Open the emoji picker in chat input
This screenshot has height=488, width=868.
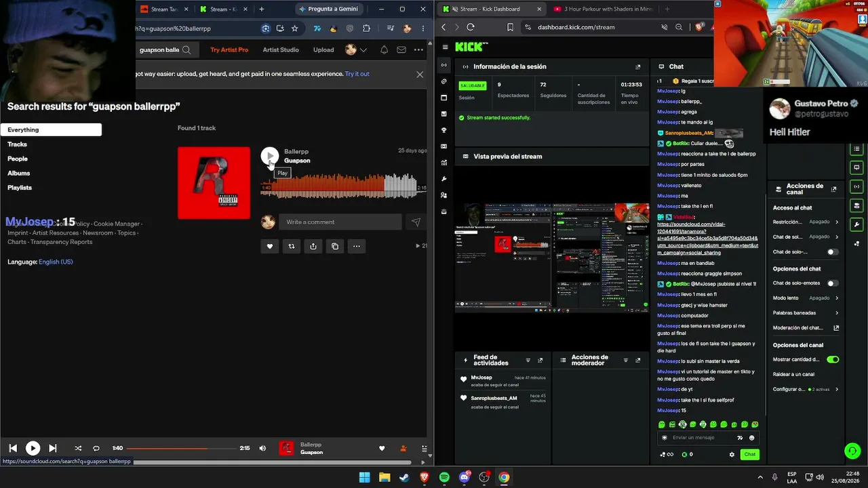click(x=752, y=437)
